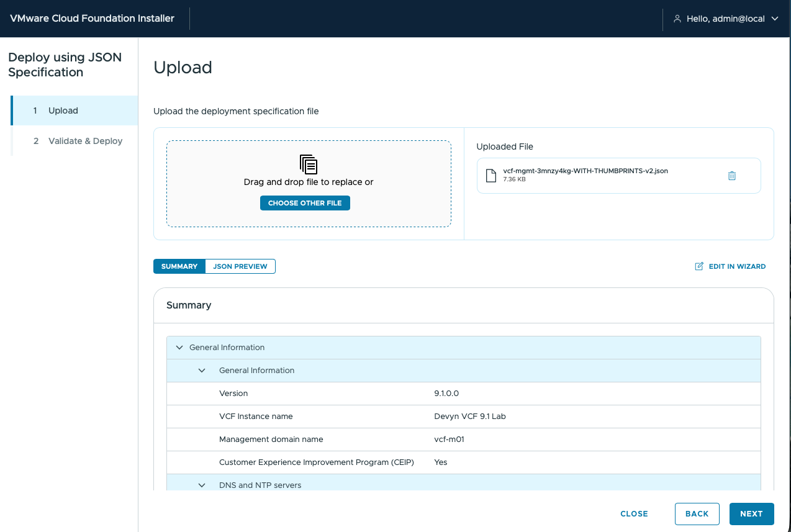This screenshot has height=532, width=791.
Task: Open the admin@local account dropdown
Action: click(726, 19)
